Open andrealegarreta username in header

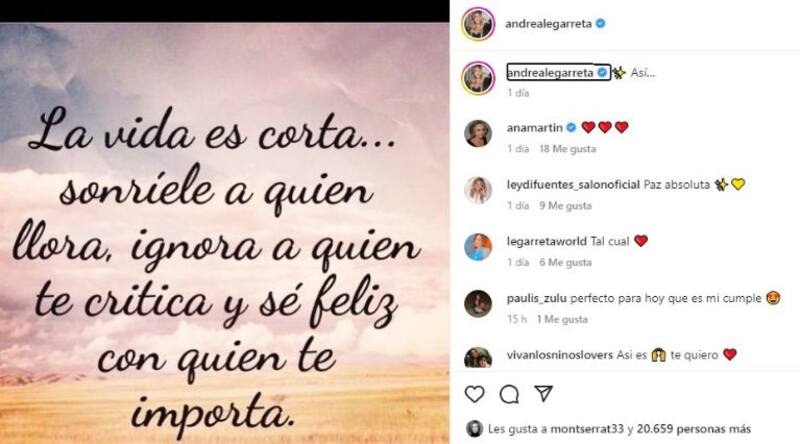pos(548,23)
